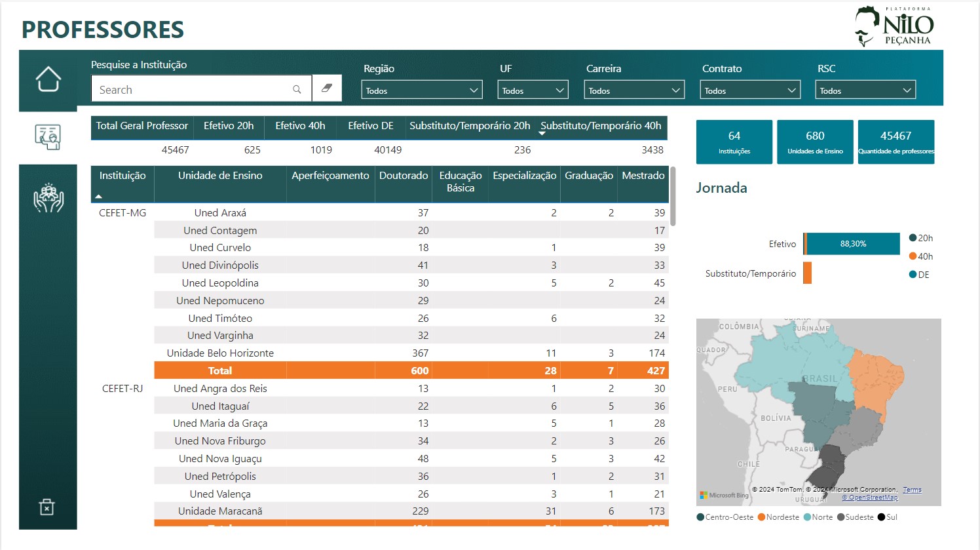Click the 64 Instituições card

(x=734, y=142)
